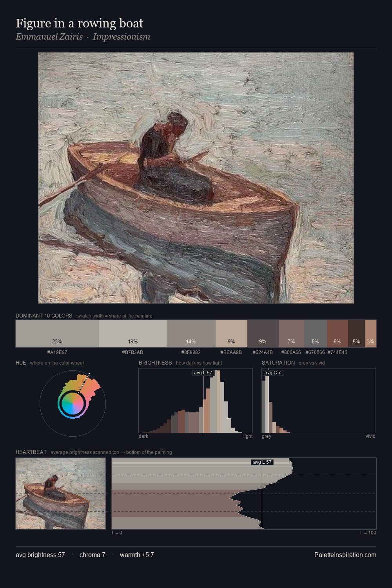Click the 'vivid' axis label
This screenshot has width=392, height=588.
pyautogui.click(x=370, y=436)
